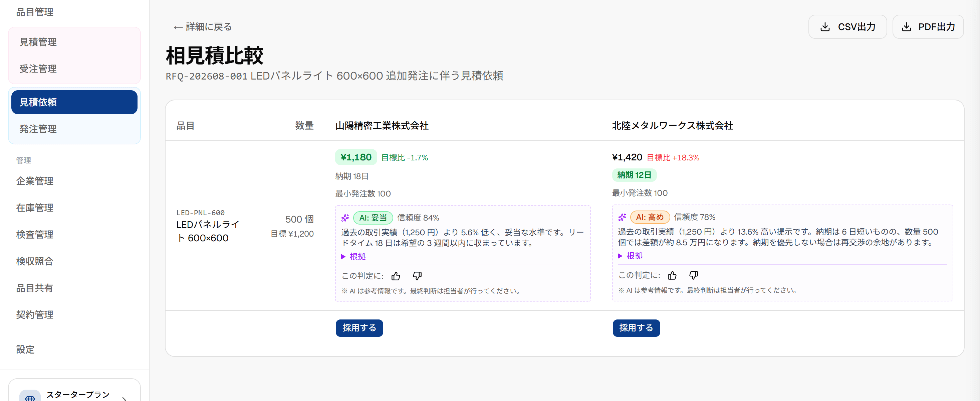
Task: Open 品目管理 in the sidebar
Action: point(35,12)
